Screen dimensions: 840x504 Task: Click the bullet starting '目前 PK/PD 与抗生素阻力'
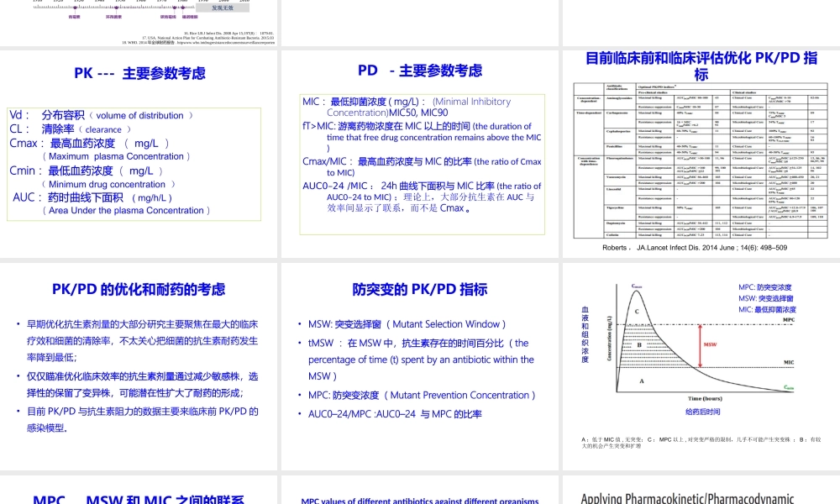(143, 420)
